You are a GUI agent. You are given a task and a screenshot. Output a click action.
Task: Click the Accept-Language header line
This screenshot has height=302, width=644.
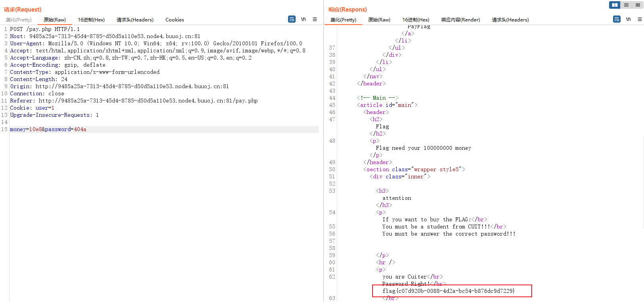[x=131, y=58]
